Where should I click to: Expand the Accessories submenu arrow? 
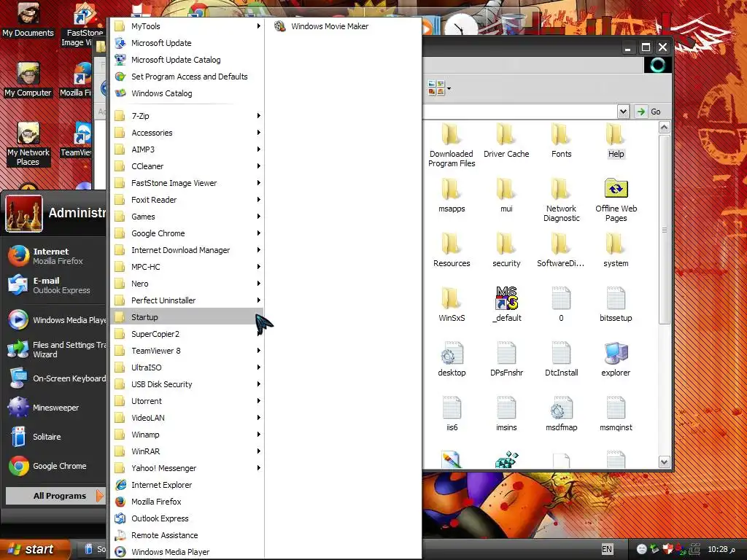click(x=258, y=133)
